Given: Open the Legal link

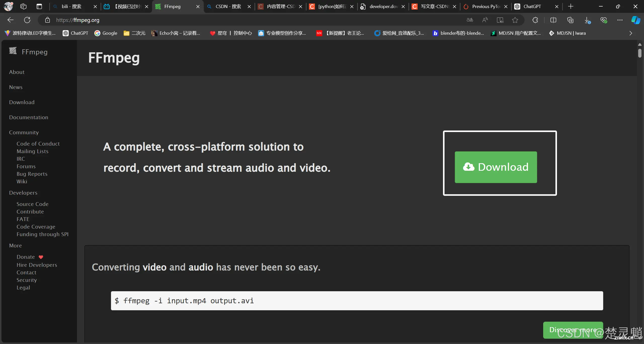Looking at the screenshot, I should point(23,287).
